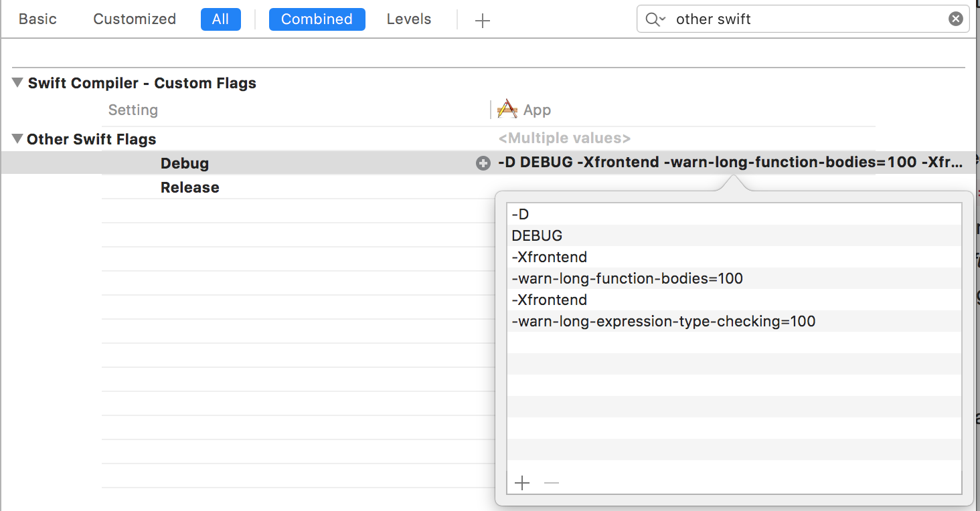980x511 pixels.
Task: Switch to Customized settings filter
Action: [x=135, y=19]
